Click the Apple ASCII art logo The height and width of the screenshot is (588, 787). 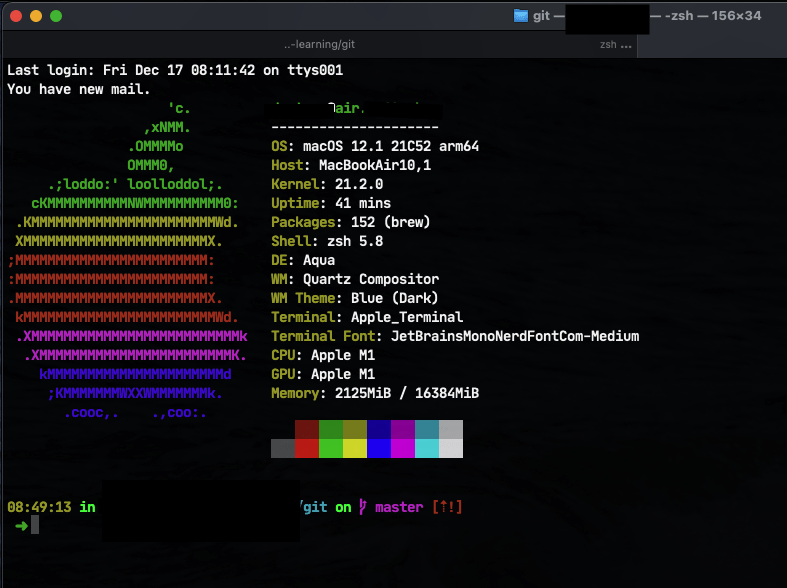(x=128, y=260)
